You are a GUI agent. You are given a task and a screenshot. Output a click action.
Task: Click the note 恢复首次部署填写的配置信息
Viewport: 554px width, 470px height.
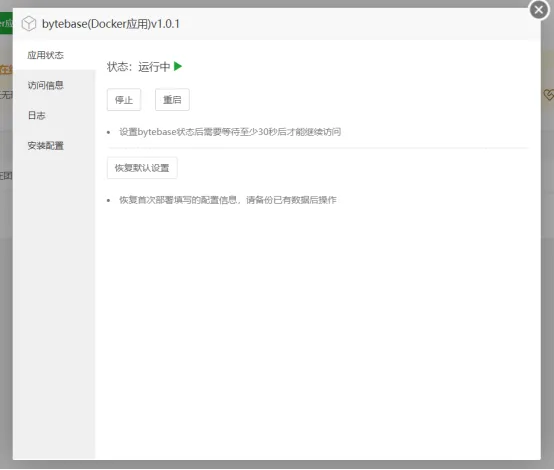pyautogui.click(x=228, y=200)
